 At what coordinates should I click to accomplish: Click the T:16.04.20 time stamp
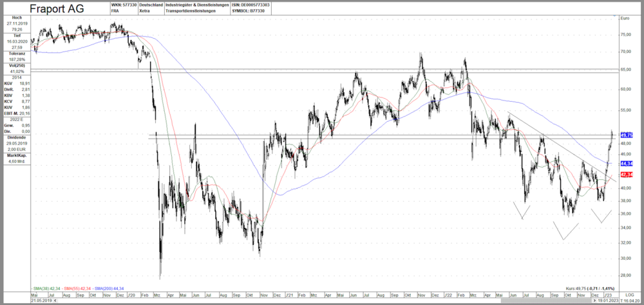coord(631,301)
